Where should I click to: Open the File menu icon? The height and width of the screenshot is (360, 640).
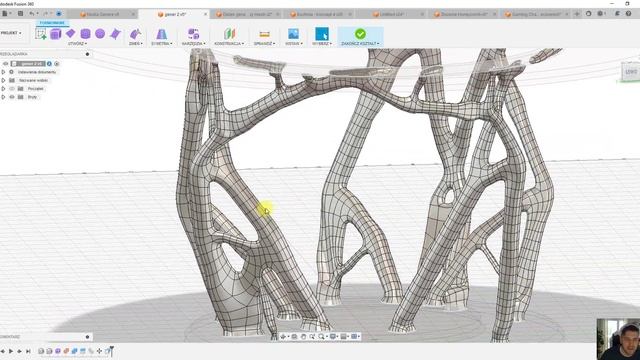tap(6, 13)
